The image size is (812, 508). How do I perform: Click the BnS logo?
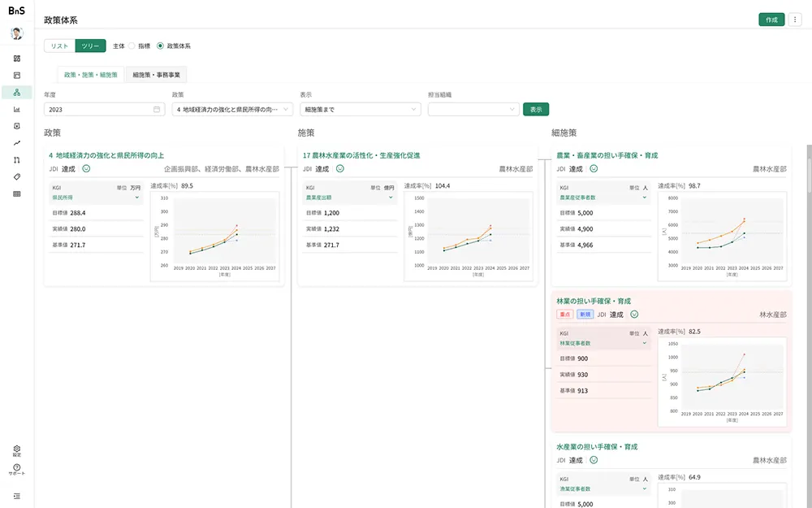tap(16, 11)
